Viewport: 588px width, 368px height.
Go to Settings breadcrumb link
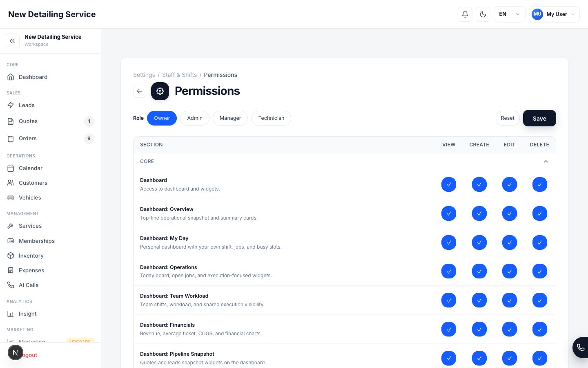pyautogui.click(x=144, y=75)
